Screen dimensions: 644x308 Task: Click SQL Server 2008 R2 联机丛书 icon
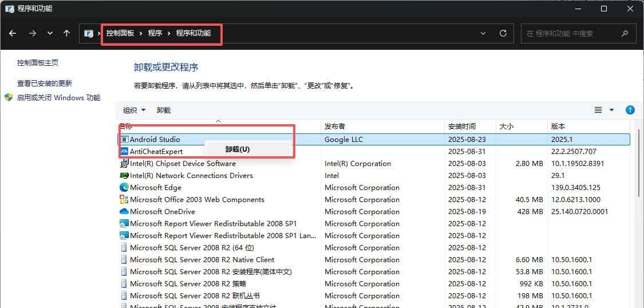[124, 295]
